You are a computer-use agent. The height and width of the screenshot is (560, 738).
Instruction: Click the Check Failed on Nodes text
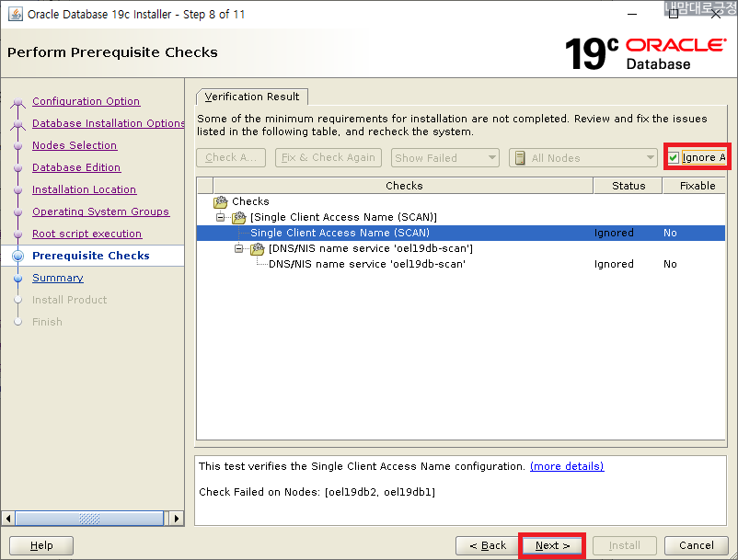pyautogui.click(x=317, y=492)
